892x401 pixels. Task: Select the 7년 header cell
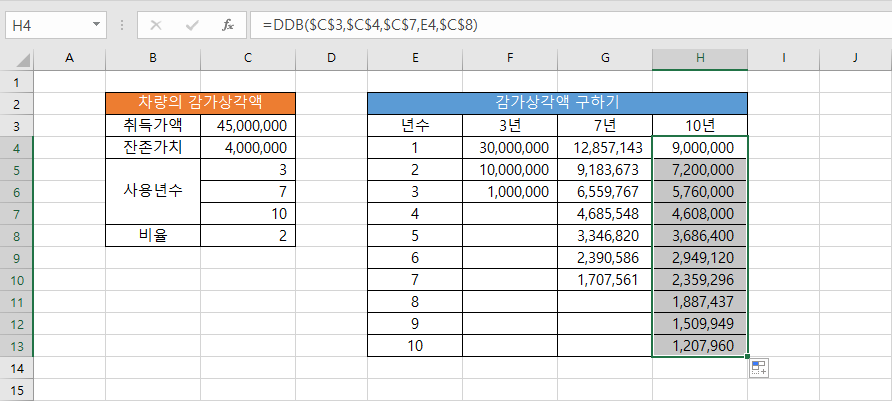pyautogui.click(x=605, y=126)
